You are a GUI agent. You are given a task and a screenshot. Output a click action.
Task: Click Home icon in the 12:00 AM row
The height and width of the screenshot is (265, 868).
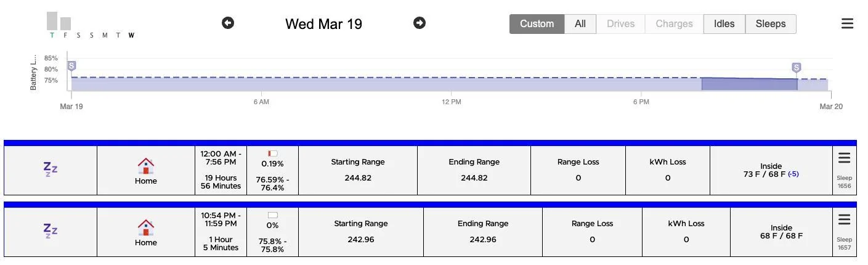pyautogui.click(x=146, y=166)
